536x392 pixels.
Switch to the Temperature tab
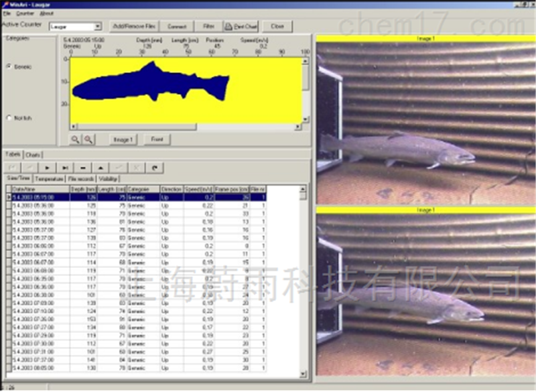pos(49,179)
